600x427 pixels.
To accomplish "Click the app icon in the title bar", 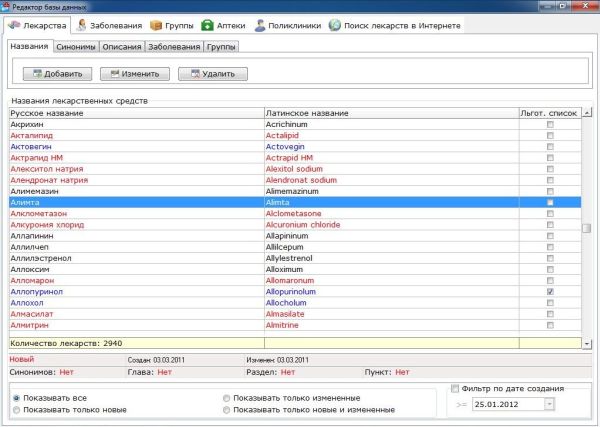I will tap(5, 6).
